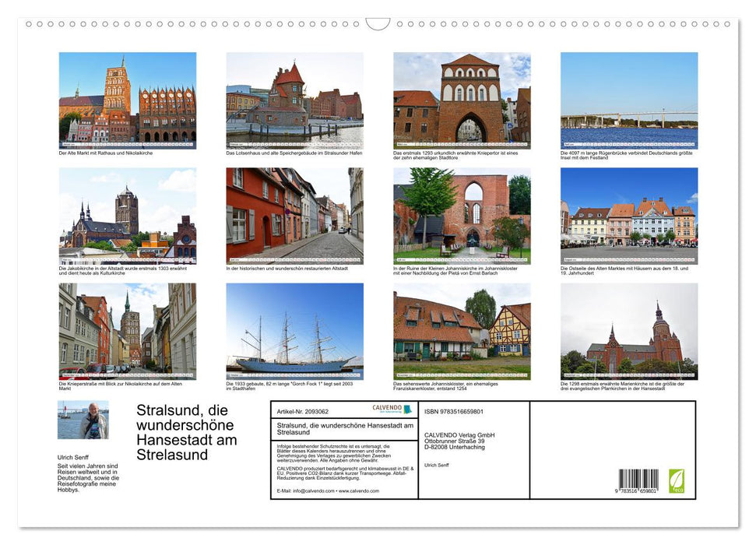
Task: Click the Rügenbrücke bridge photo
Action: (x=630, y=100)
